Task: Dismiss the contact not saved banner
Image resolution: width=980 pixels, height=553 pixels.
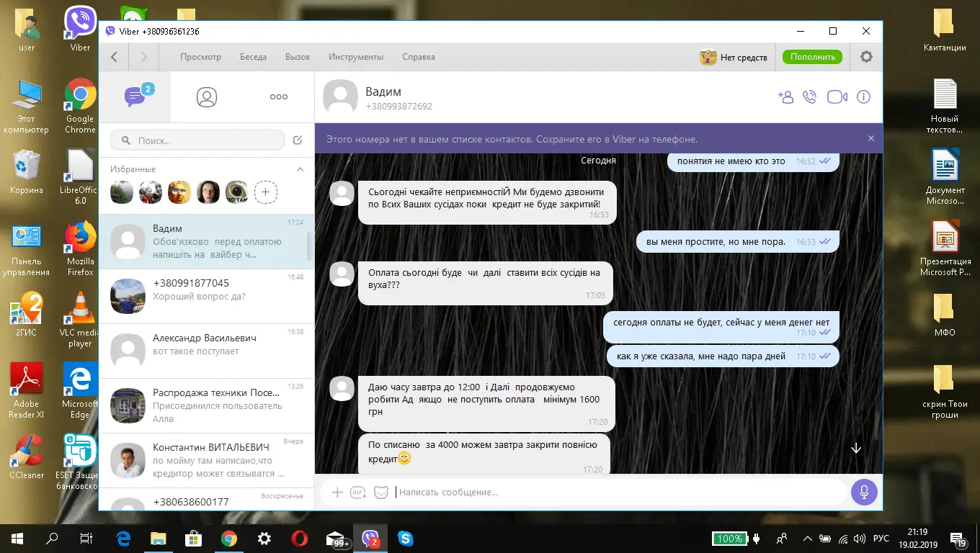Action: click(870, 139)
